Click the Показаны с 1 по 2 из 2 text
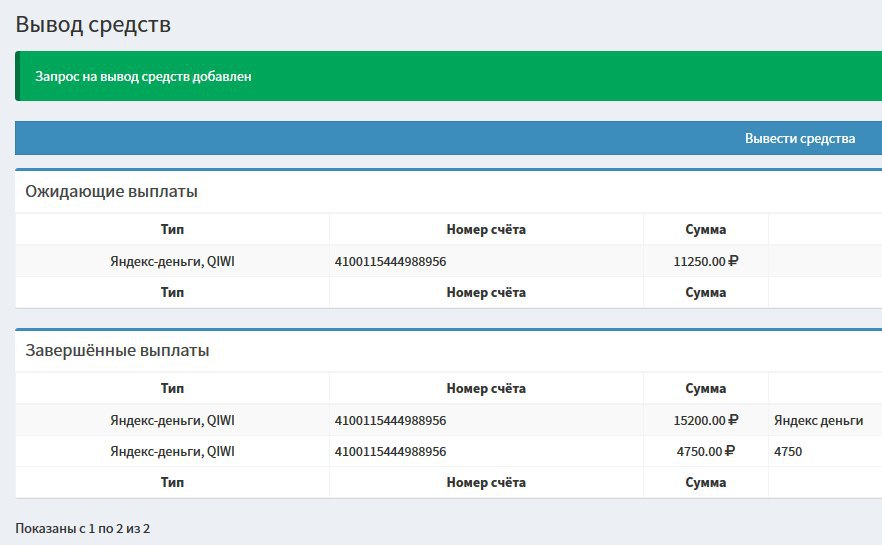This screenshot has width=882, height=545. click(83, 529)
